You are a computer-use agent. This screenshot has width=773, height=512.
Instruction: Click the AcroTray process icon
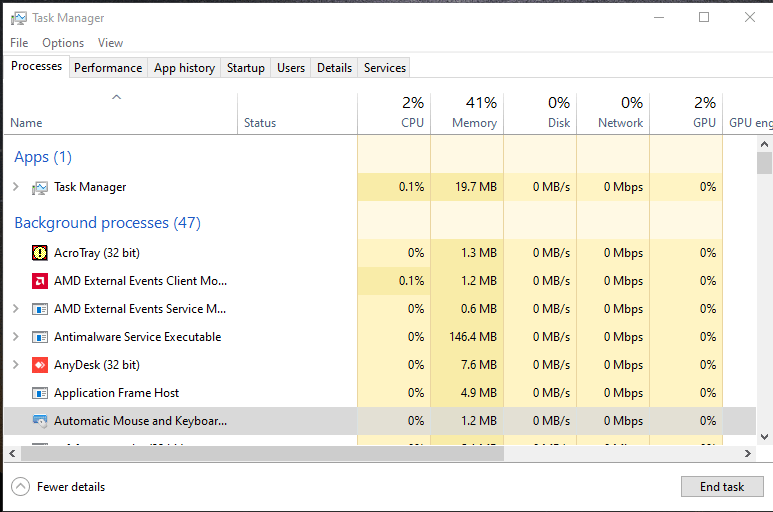39,253
